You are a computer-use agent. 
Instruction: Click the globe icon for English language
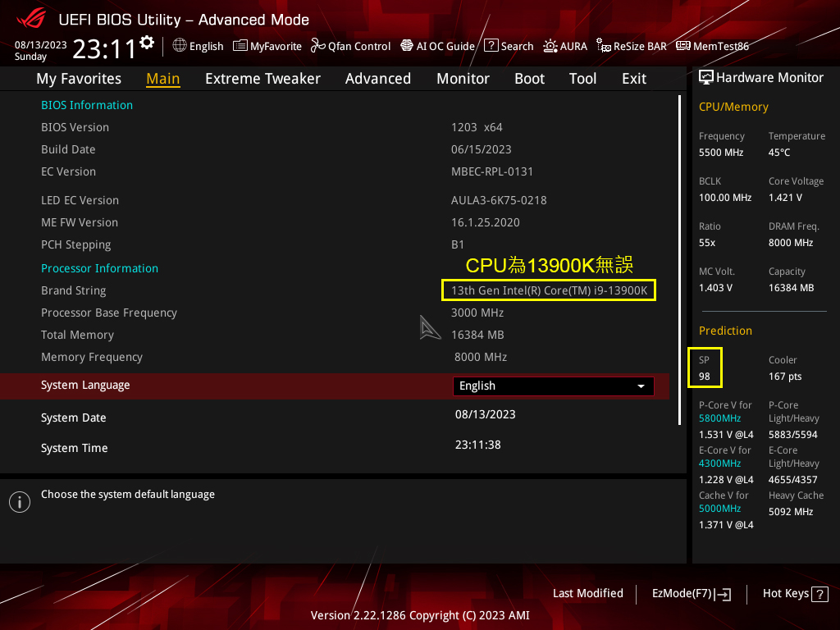click(180, 46)
